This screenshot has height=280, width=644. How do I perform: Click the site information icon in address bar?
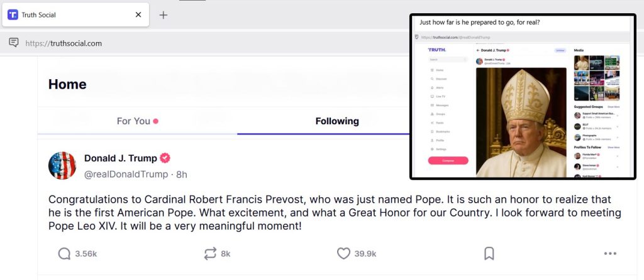(x=13, y=43)
